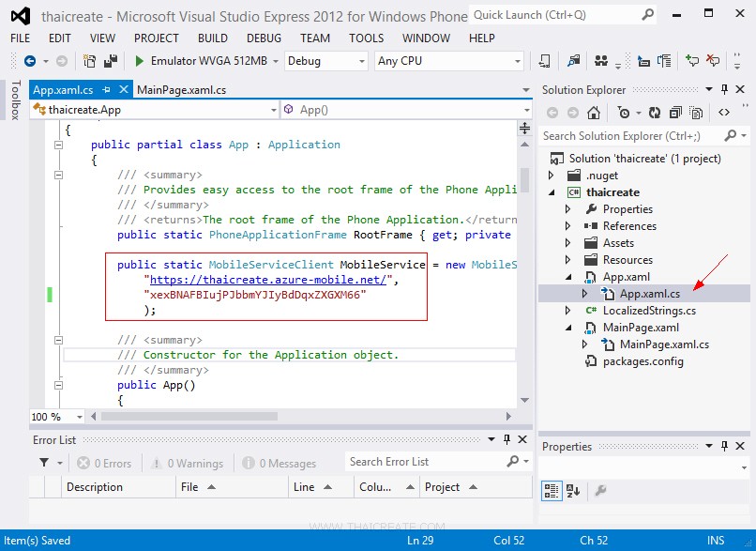The height and width of the screenshot is (551, 756).
Task: Open the TOOLS menu
Action: pos(367,38)
